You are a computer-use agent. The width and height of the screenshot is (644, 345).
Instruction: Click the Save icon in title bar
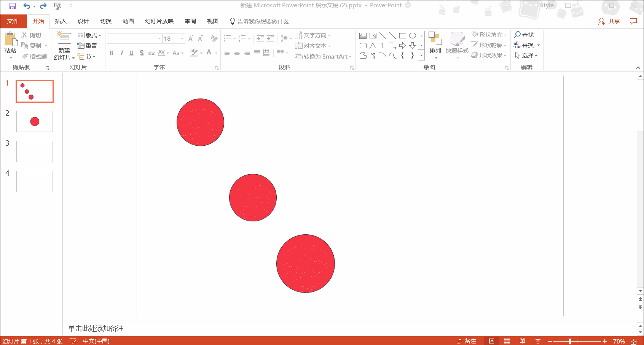[x=13, y=6]
